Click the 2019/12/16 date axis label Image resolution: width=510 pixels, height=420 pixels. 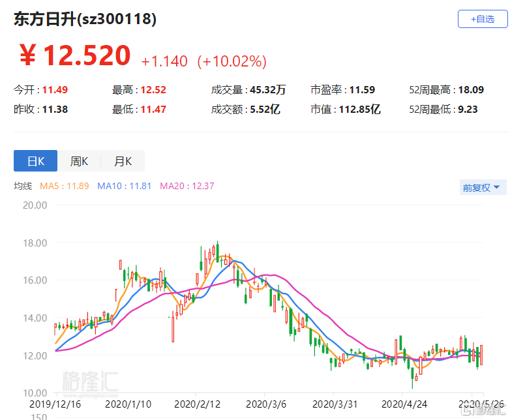[55, 404]
